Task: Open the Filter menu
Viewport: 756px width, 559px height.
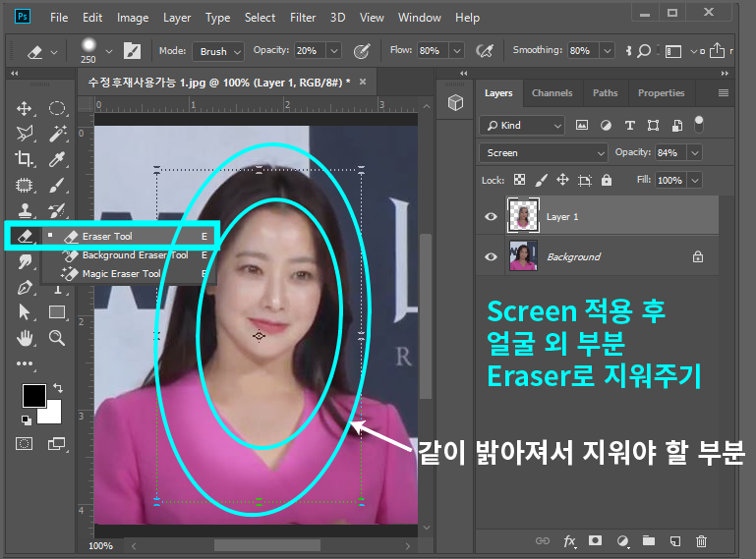Action: coord(303,18)
